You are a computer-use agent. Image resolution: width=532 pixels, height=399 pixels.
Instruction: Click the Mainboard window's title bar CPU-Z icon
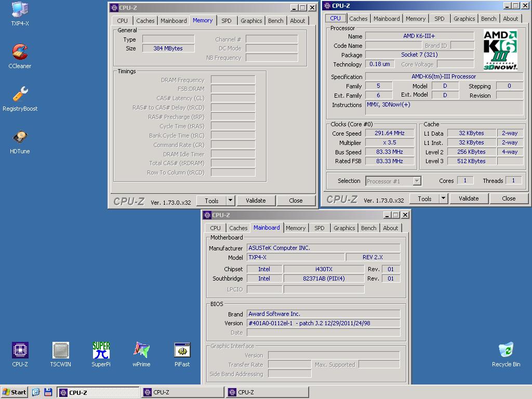[x=207, y=215]
